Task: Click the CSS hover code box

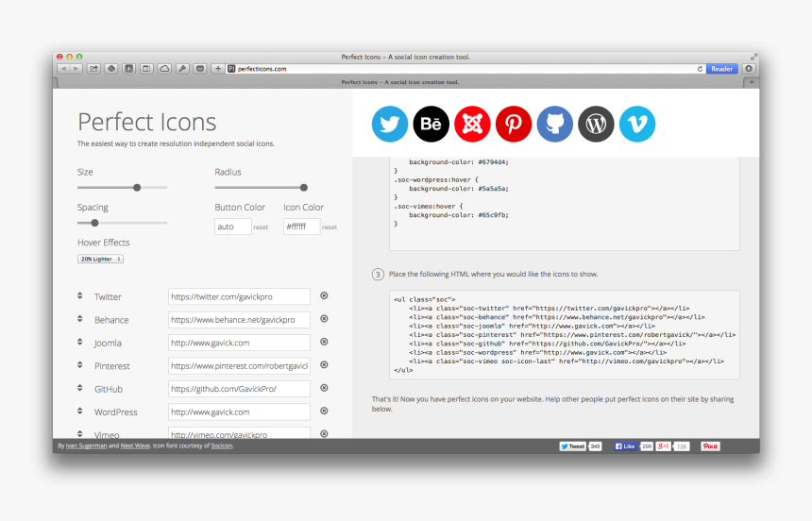Action: click(x=565, y=204)
